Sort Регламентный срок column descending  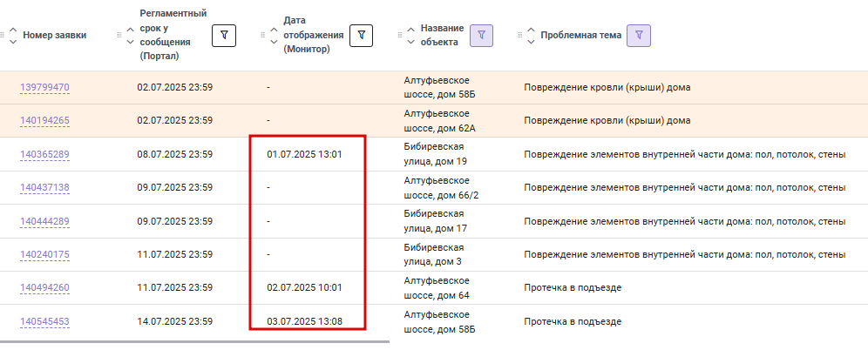pos(131,42)
